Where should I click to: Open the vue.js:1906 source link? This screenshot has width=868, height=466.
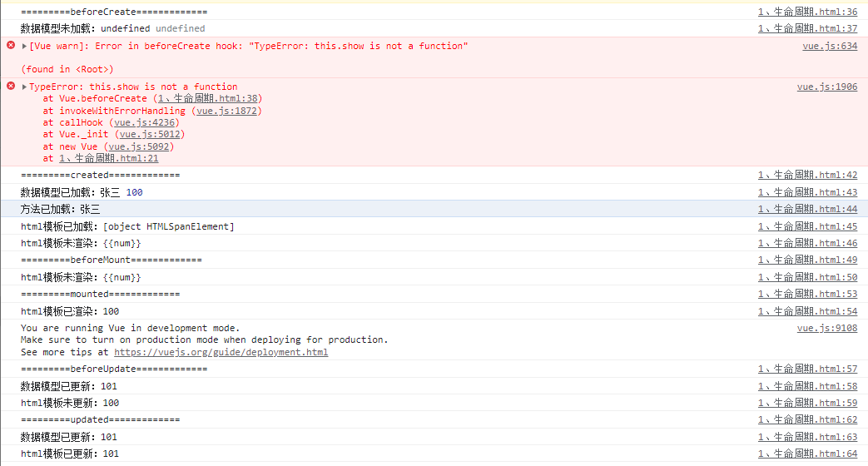(827, 87)
